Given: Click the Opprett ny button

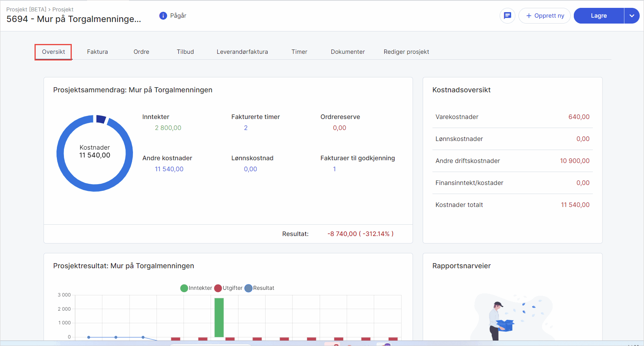Looking at the screenshot, I should tap(544, 16).
